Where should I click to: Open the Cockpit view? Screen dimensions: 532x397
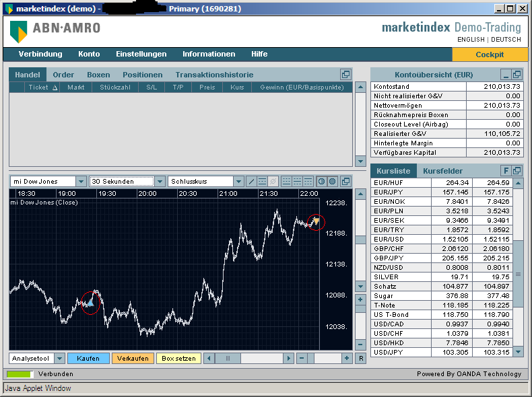[x=490, y=55]
